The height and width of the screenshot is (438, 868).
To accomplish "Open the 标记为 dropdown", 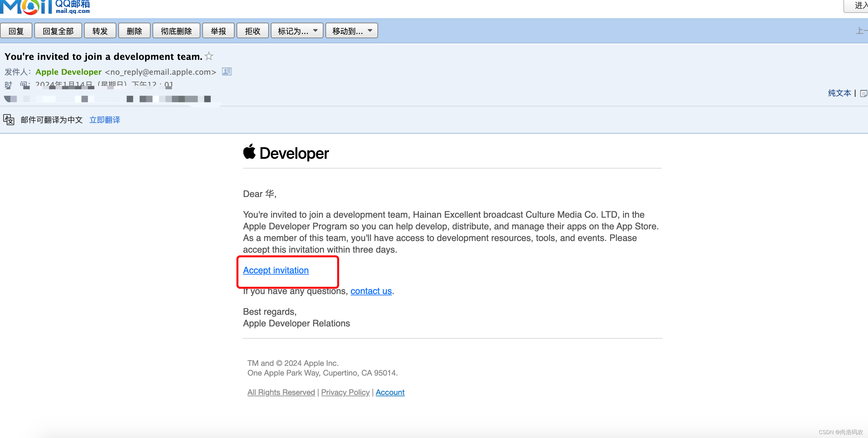I will [x=296, y=30].
